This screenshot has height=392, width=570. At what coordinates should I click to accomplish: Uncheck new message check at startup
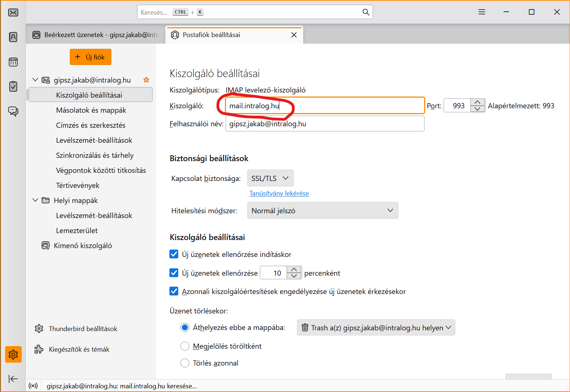[174, 254]
